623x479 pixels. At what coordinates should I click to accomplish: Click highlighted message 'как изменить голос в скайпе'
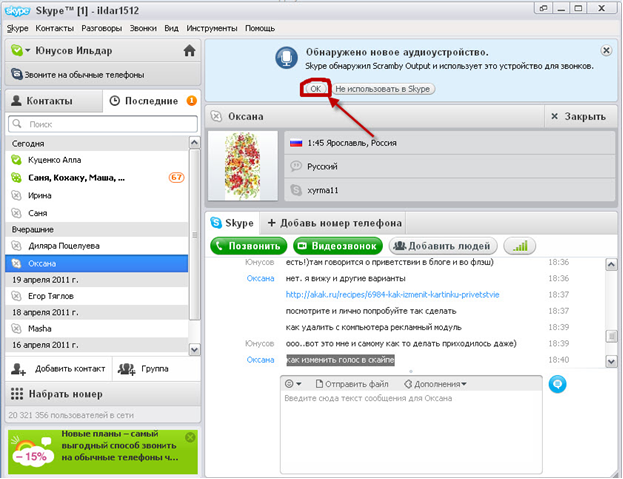(341, 360)
